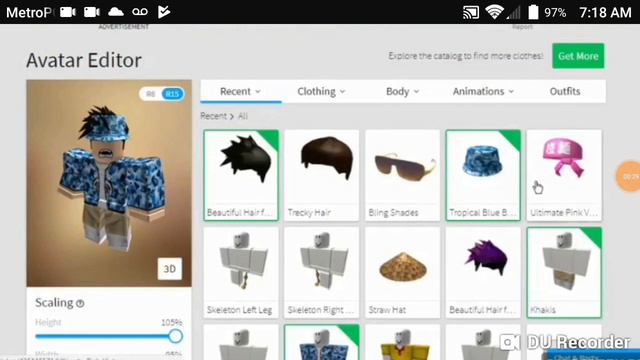Click the Scaling info icon

(80, 303)
